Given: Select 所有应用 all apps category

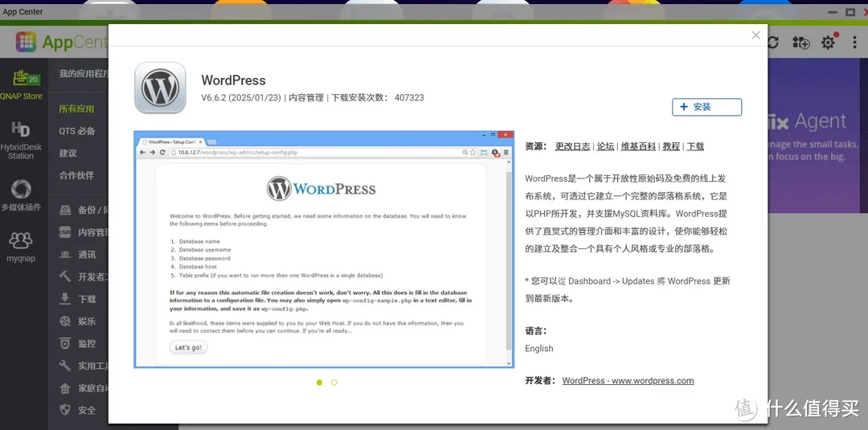Looking at the screenshot, I should (x=77, y=109).
